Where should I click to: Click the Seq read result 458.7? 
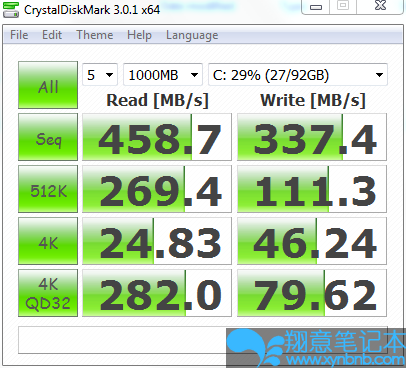point(157,137)
